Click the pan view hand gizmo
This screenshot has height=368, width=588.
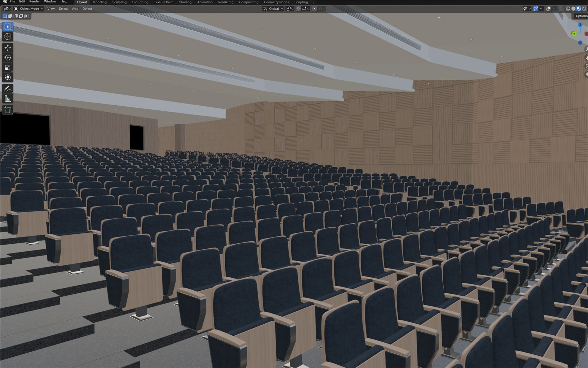point(586,58)
